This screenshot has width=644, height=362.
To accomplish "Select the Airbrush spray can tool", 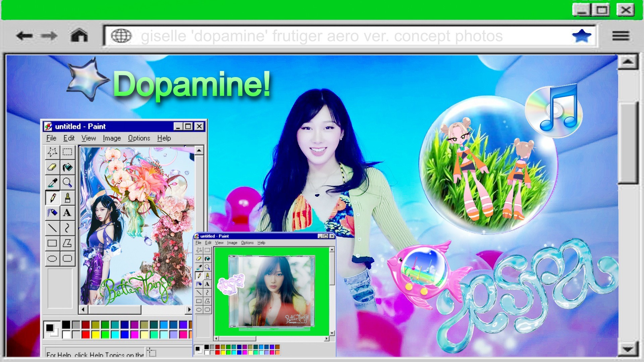I will click(52, 213).
